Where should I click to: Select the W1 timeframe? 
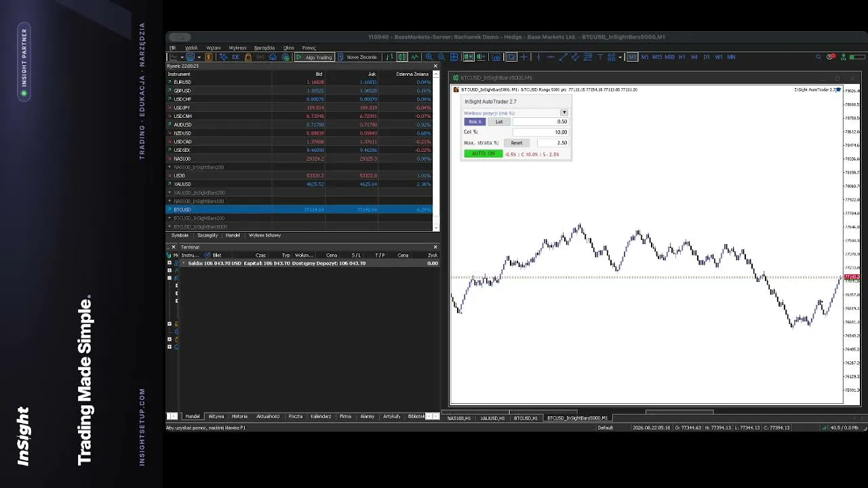coord(719,57)
